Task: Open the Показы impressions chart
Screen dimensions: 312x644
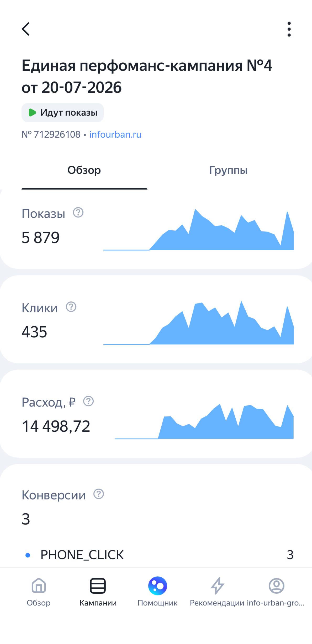Action: point(199,229)
